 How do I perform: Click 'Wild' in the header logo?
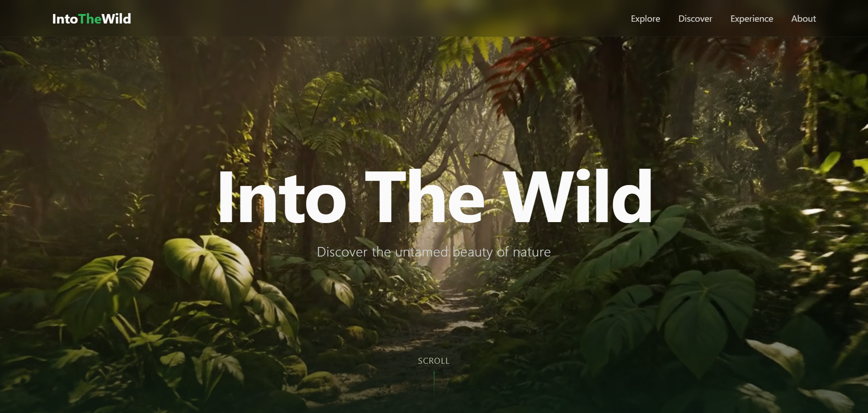pyautogui.click(x=116, y=19)
